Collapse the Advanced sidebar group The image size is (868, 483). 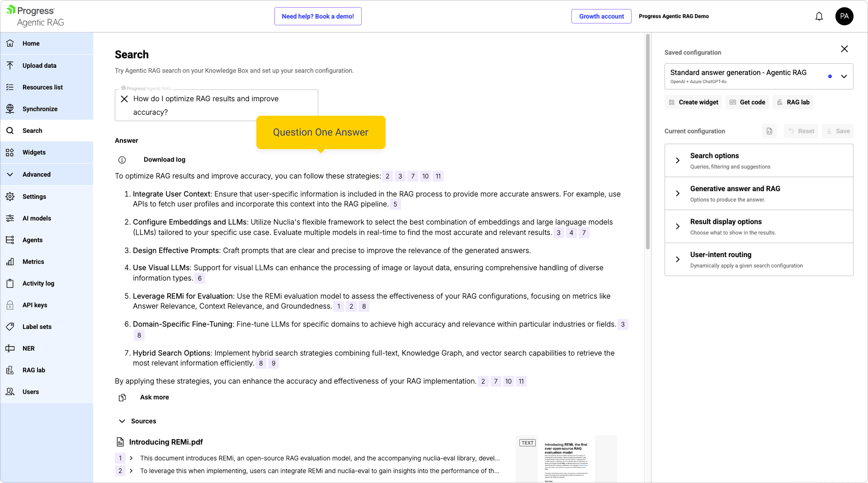(10, 174)
